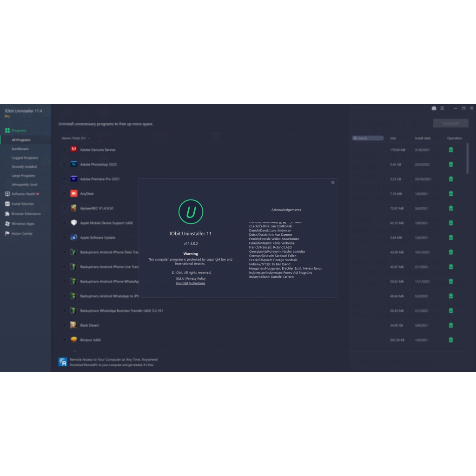Screen dimensions: 476x476
Task: Check the Bonjour (x64) checkbox
Action: (x=64, y=340)
